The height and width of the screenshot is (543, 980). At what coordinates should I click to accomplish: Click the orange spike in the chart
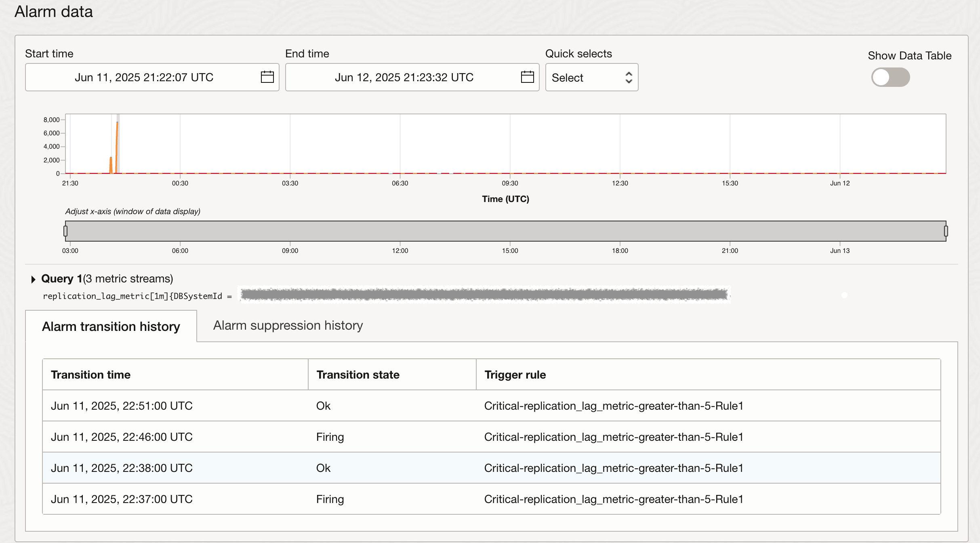(x=117, y=145)
